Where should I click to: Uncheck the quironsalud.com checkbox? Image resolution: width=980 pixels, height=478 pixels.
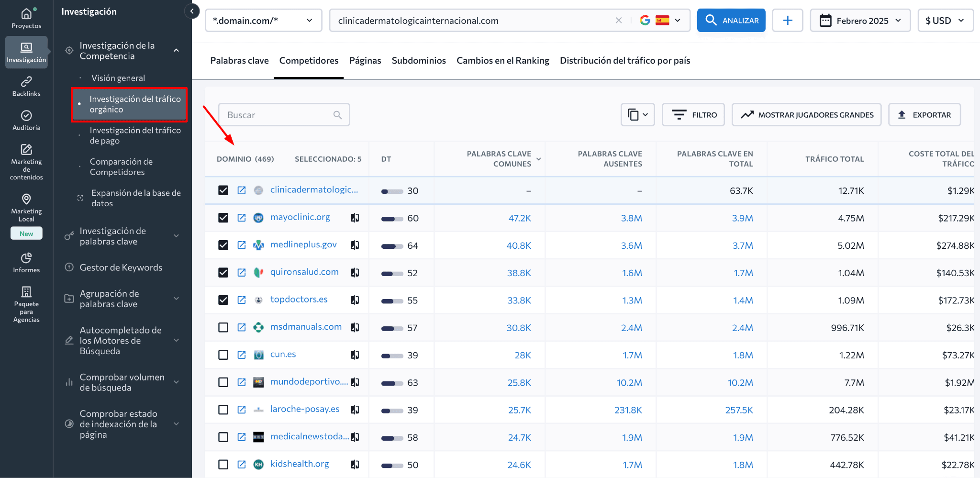pyautogui.click(x=223, y=272)
